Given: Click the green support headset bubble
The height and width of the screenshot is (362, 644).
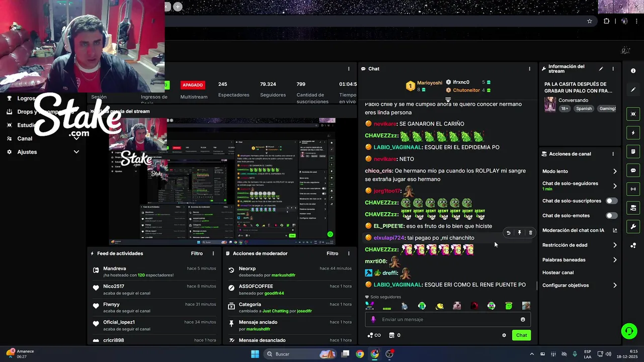Looking at the screenshot, I should click(x=629, y=331).
